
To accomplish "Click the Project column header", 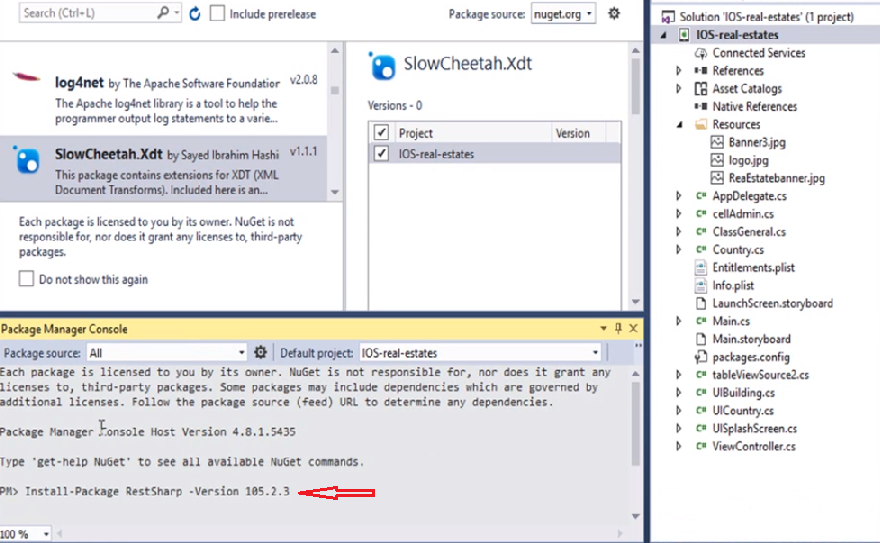I will pos(415,134).
